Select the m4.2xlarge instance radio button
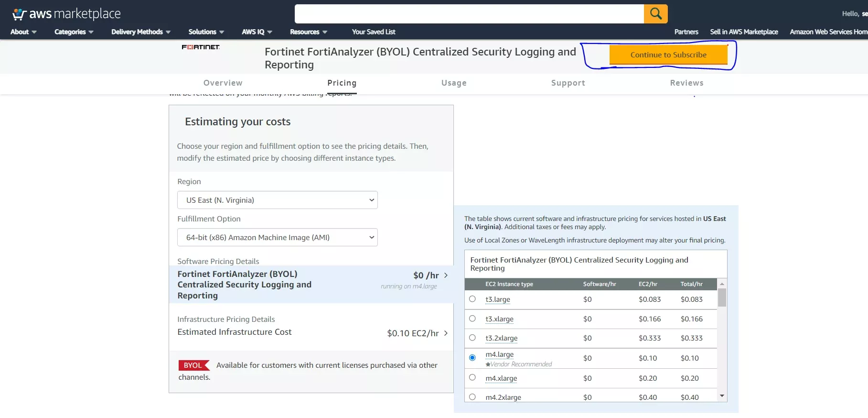Image resolution: width=868 pixels, height=418 pixels. [x=472, y=397]
